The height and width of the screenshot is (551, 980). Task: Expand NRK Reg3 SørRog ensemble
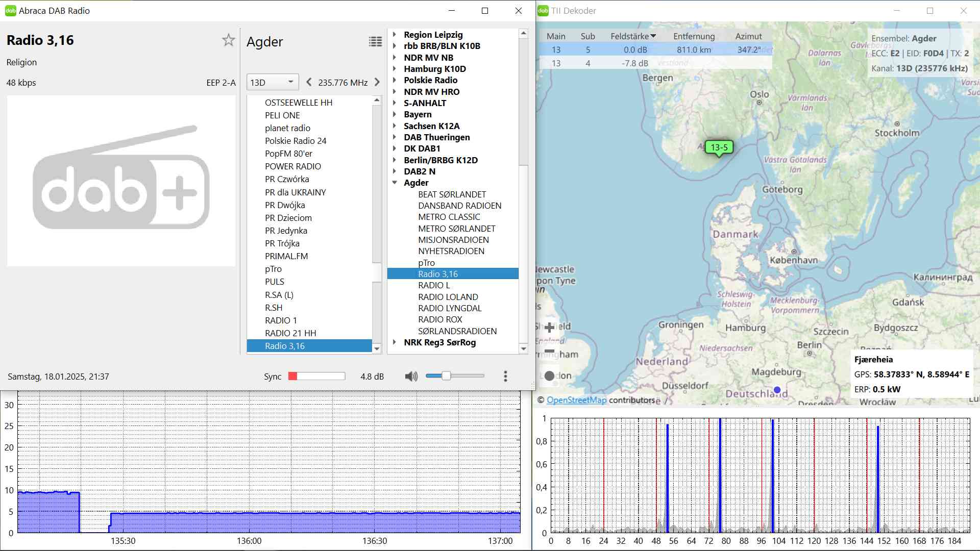click(395, 342)
